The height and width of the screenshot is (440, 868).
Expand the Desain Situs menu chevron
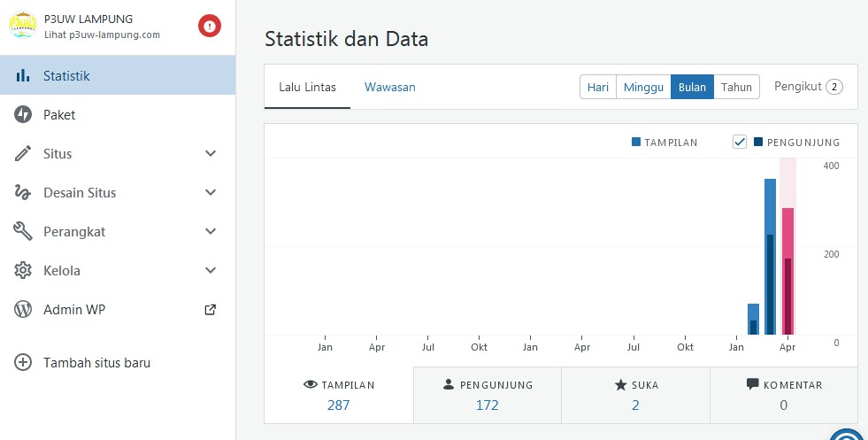click(211, 192)
